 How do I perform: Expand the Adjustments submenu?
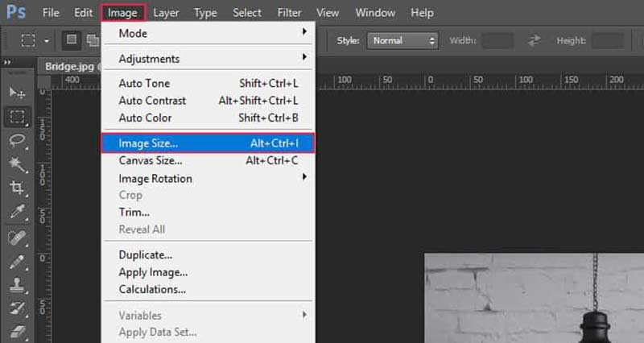(x=208, y=59)
